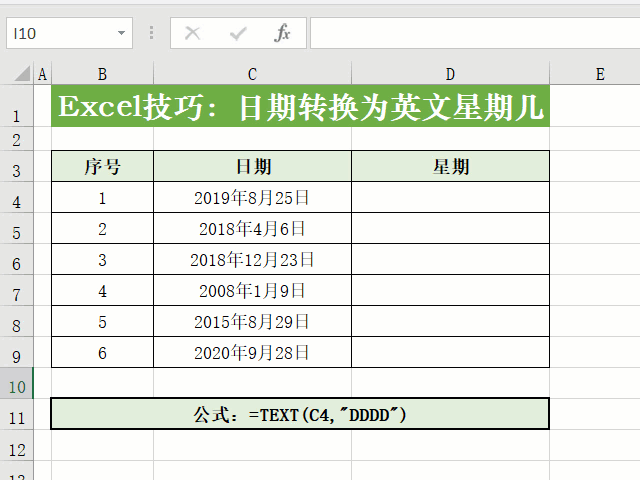The height and width of the screenshot is (480, 640).
Task: Select column B header
Action: (x=102, y=74)
